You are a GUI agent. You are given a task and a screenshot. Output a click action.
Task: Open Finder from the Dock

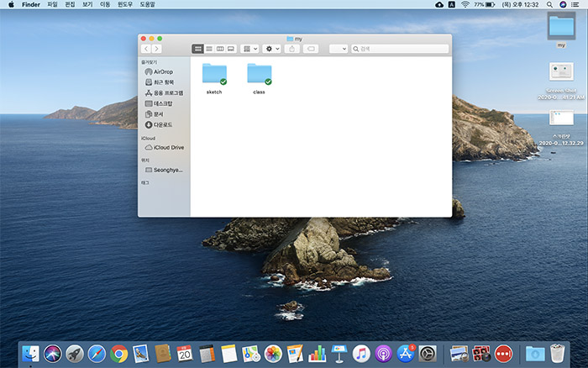pyautogui.click(x=31, y=354)
